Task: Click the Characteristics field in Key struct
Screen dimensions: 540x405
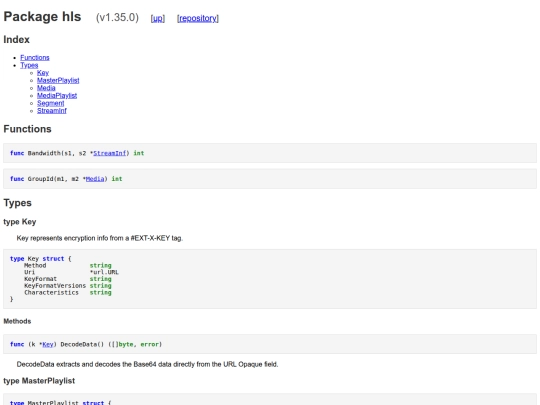Action: (x=51, y=292)
